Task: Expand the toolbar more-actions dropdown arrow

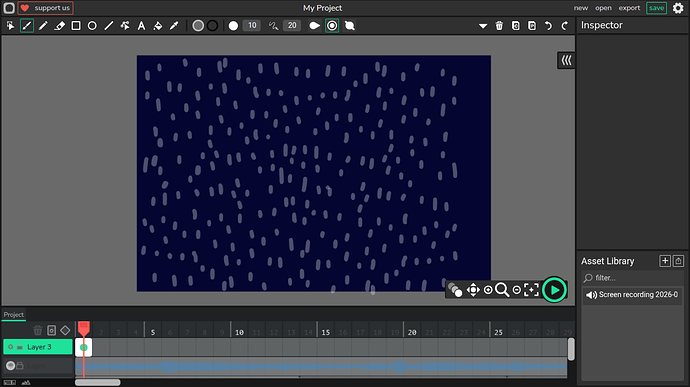Action: coord(483,26)
